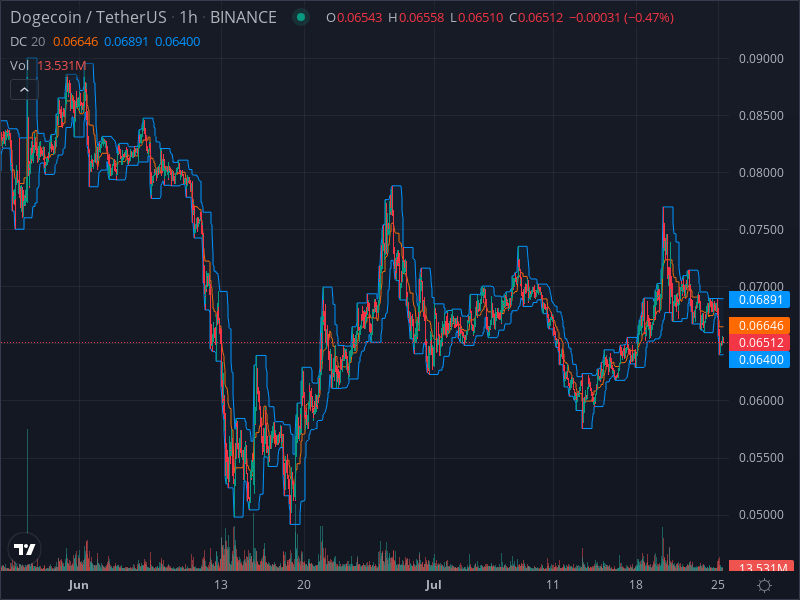Click the 11 date label on time axis
Screen dimensions: 800x600
[553, 585]
